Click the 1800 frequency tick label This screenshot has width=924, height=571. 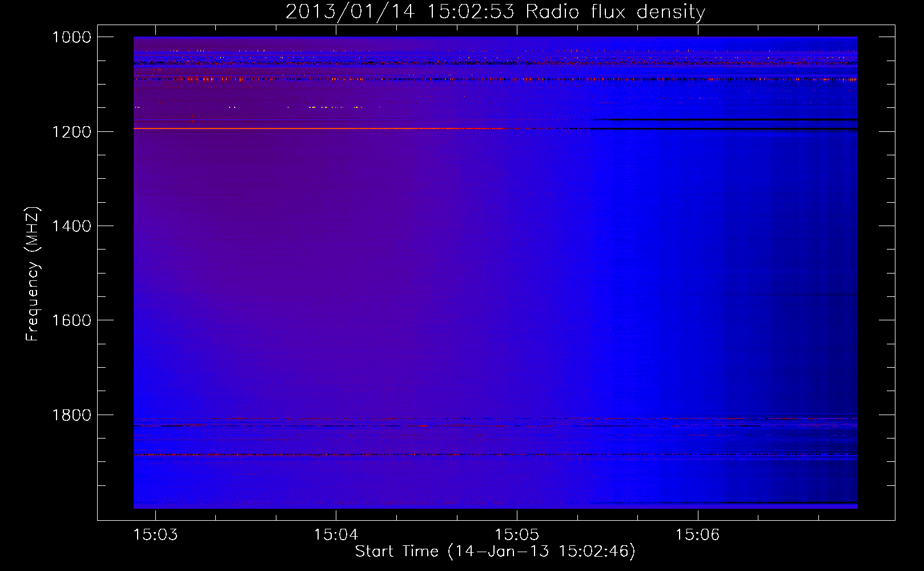click(x=72, y=415)
